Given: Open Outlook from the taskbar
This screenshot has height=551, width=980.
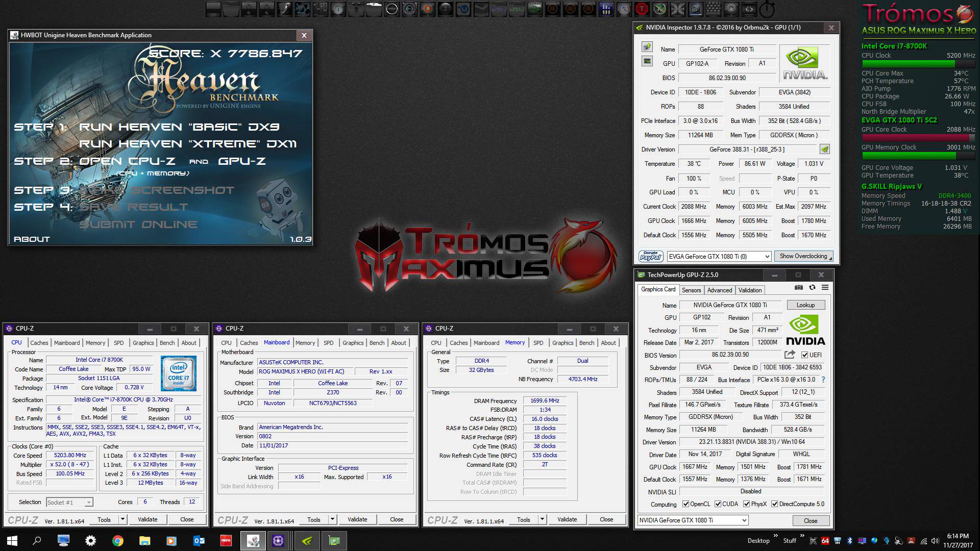Looking at the screenshot, I should [x=199, y=541].
